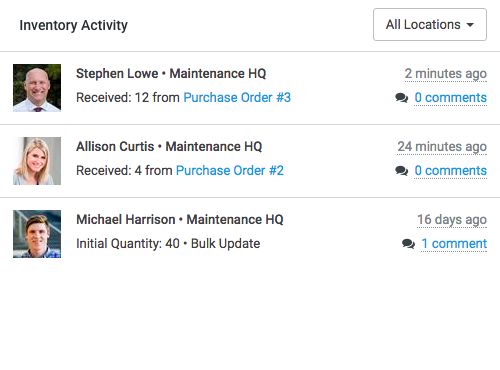Open the Purchase Order #2 link
Image resolution: width=500 pixels, height=370 pixels.
230,171
